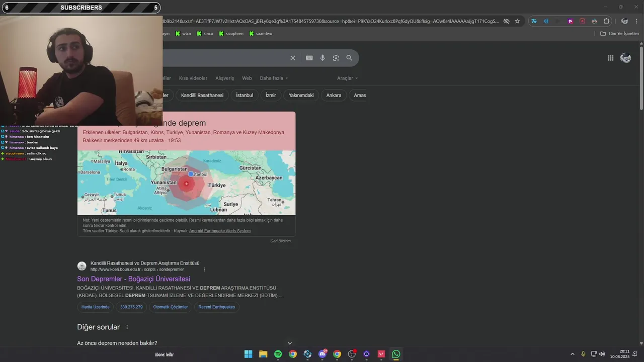Open the glasses-face extension icon
This screenshot has height=362, width=644.
(594, 21)
